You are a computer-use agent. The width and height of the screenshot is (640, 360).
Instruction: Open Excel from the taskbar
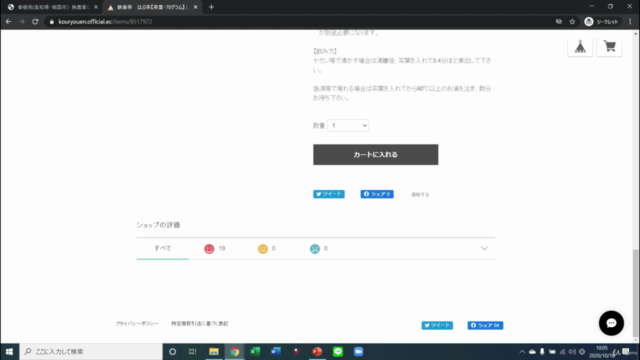255,351
